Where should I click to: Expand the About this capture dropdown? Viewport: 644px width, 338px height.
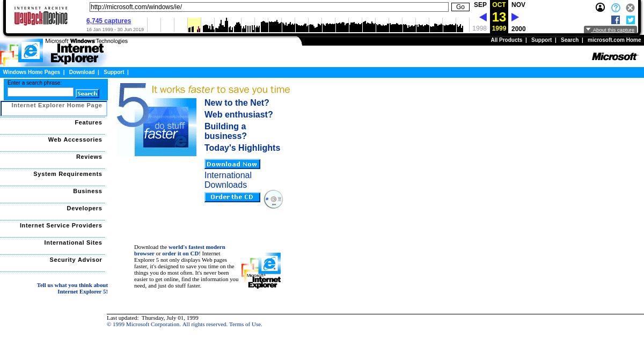tap(610, 30)
